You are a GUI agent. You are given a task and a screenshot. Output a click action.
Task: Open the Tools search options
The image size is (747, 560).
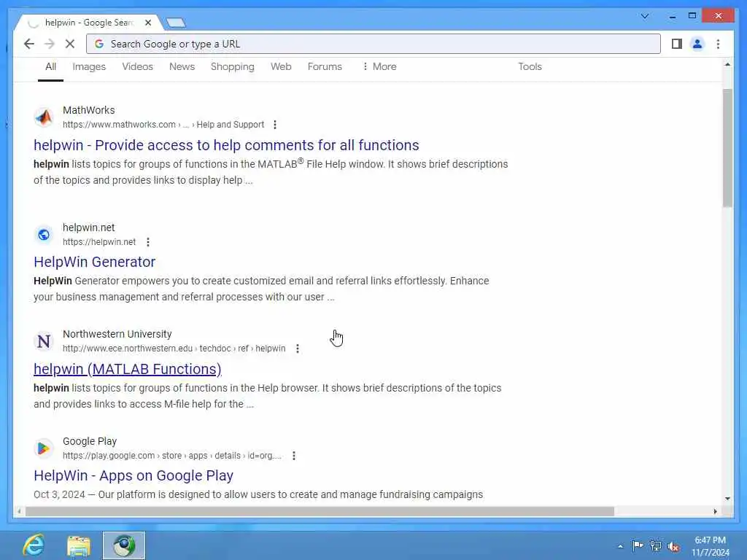tap(530, 66)
